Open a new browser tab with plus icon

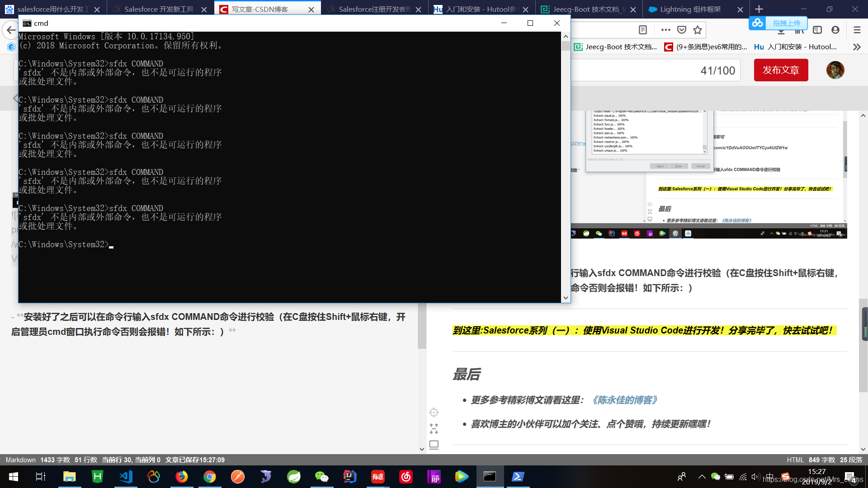point(759,9)
